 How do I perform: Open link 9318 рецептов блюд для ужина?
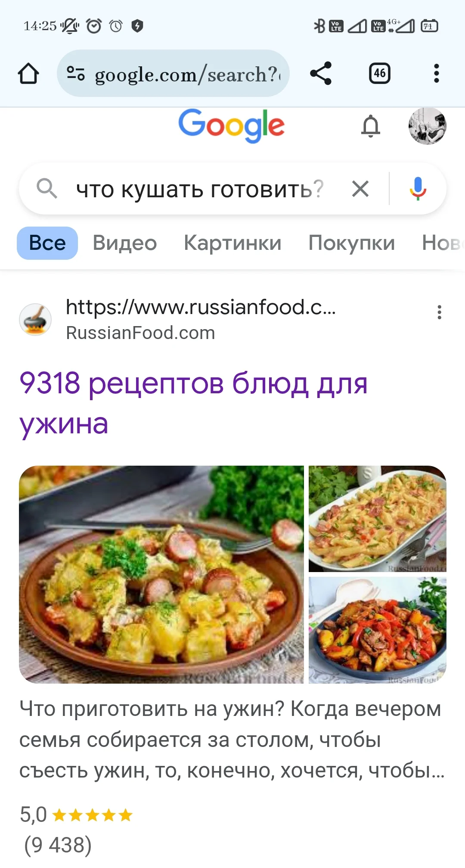coord(194,403)
